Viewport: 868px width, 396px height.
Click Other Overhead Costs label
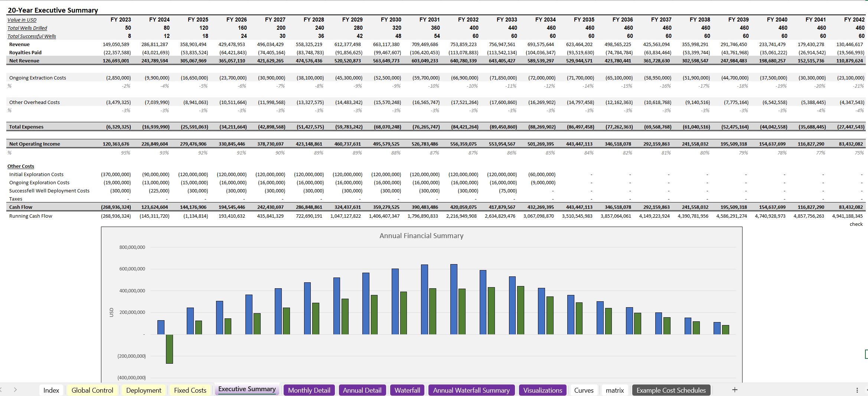click(x=35, y=102)
